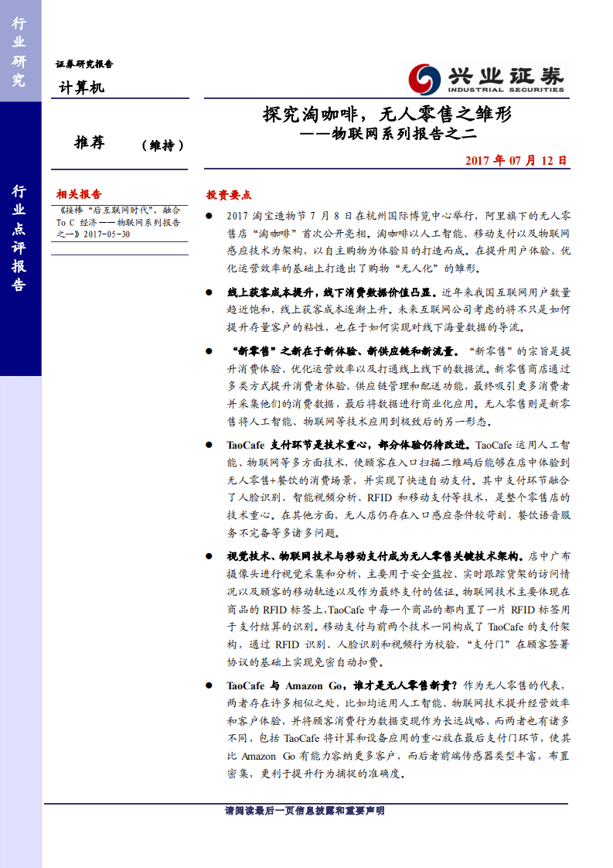This screenshot has height=868, width=613.
Task: Click the bold text "新零售"之新在于新体验
Action: pyautogui.click(x=345, y=351)
